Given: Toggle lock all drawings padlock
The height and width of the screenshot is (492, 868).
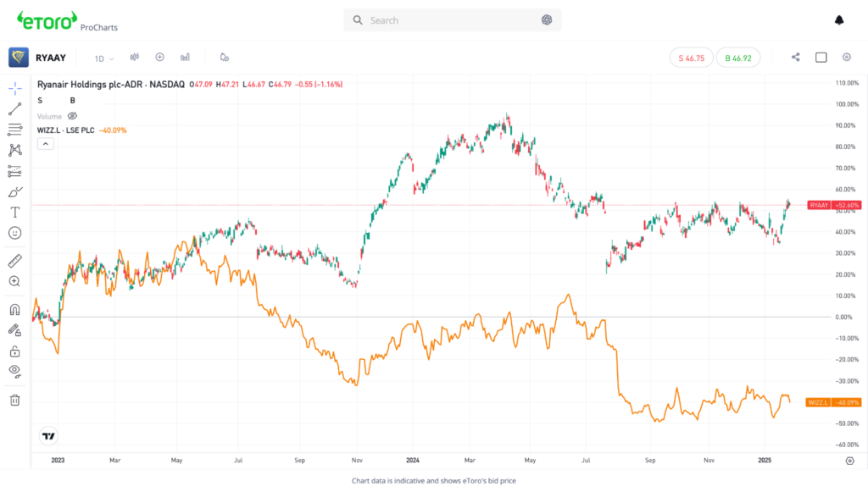Looking at the screenshot, I should (x=15, y=351).
